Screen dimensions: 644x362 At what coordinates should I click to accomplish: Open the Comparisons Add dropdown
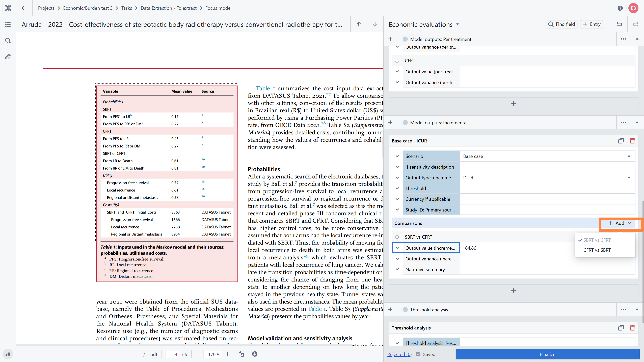tap(620, 223)
